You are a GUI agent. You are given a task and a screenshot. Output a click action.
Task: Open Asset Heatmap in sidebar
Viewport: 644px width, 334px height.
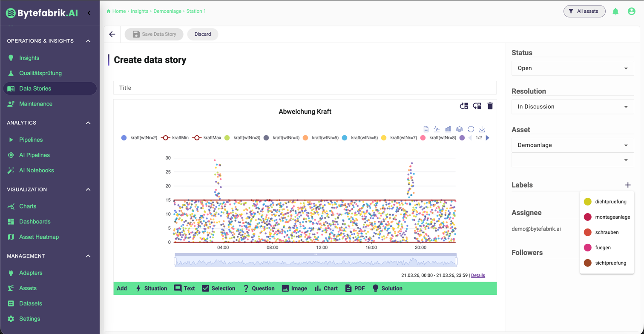coord(39,237)
